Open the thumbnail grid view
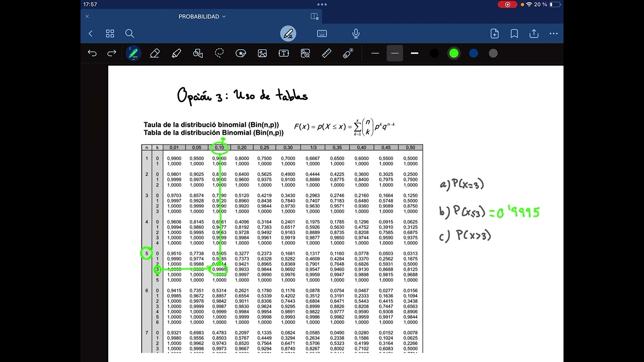This screenshot has width=644, height=362. point(110,34)
